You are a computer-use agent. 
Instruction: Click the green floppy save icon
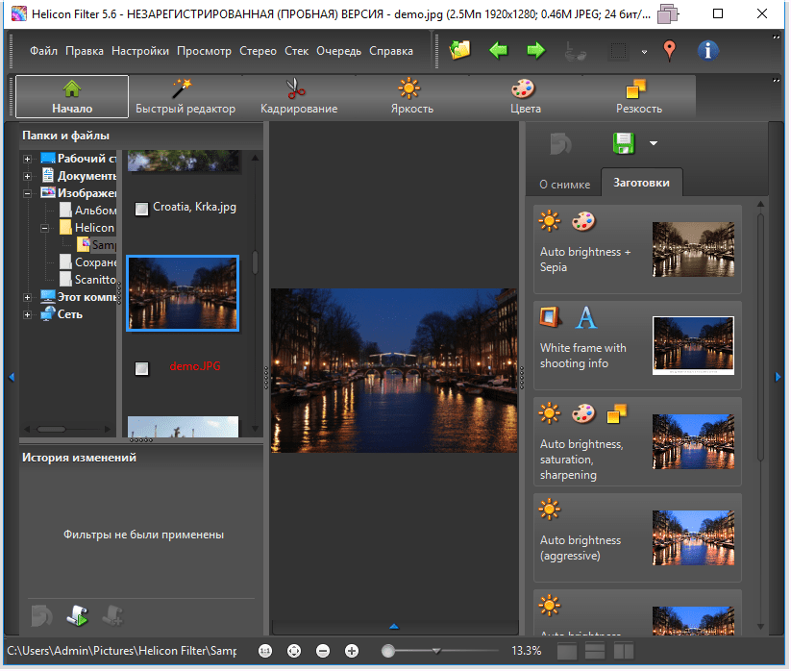pyautogui.click(x=624, y=143)
